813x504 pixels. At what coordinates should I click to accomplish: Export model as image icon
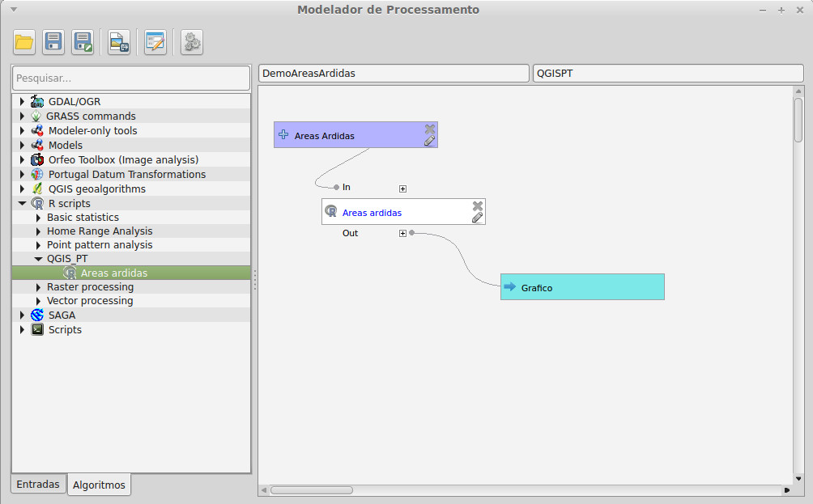coord(119,42)
